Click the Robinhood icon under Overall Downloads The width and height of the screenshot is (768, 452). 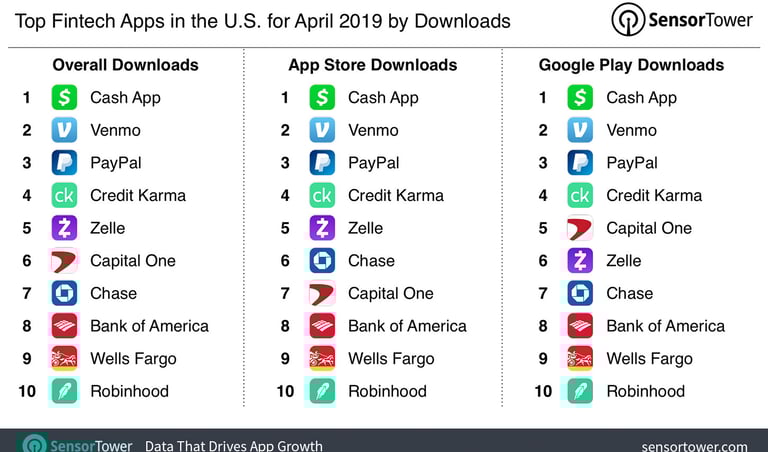point(64,391)
